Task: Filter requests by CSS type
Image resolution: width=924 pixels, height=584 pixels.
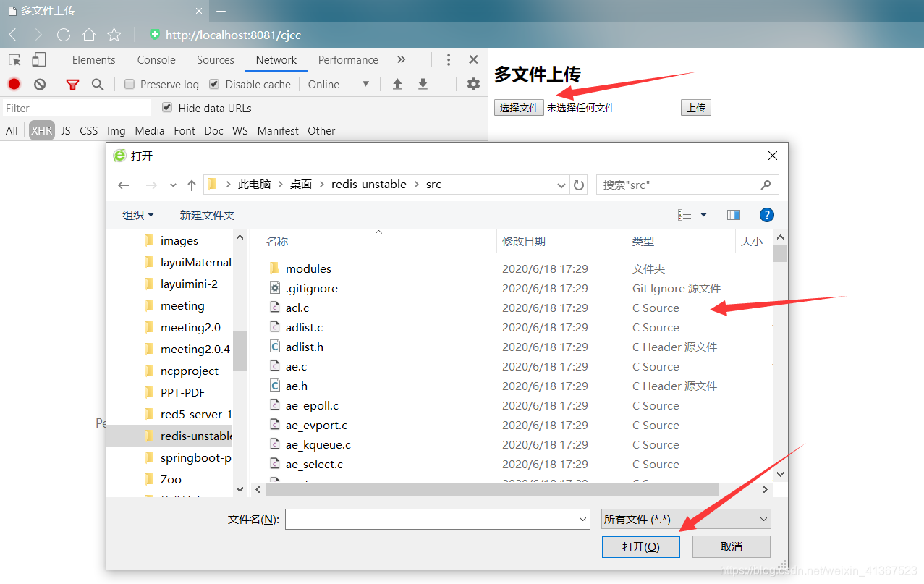Action: pos(89,130)
